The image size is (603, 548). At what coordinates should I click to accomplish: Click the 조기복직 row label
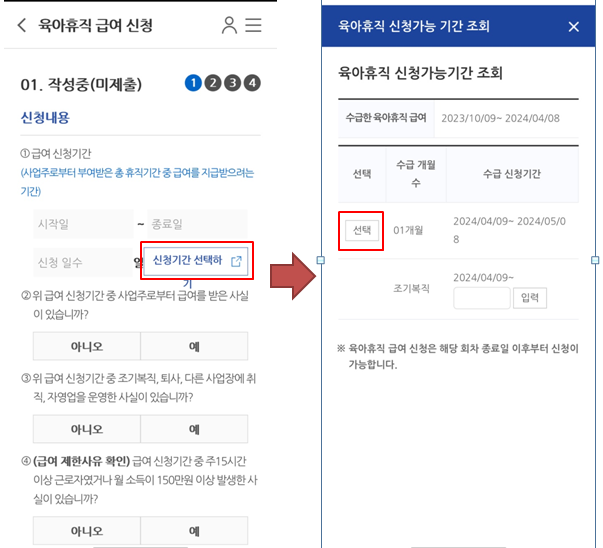[x=411, y=288]
